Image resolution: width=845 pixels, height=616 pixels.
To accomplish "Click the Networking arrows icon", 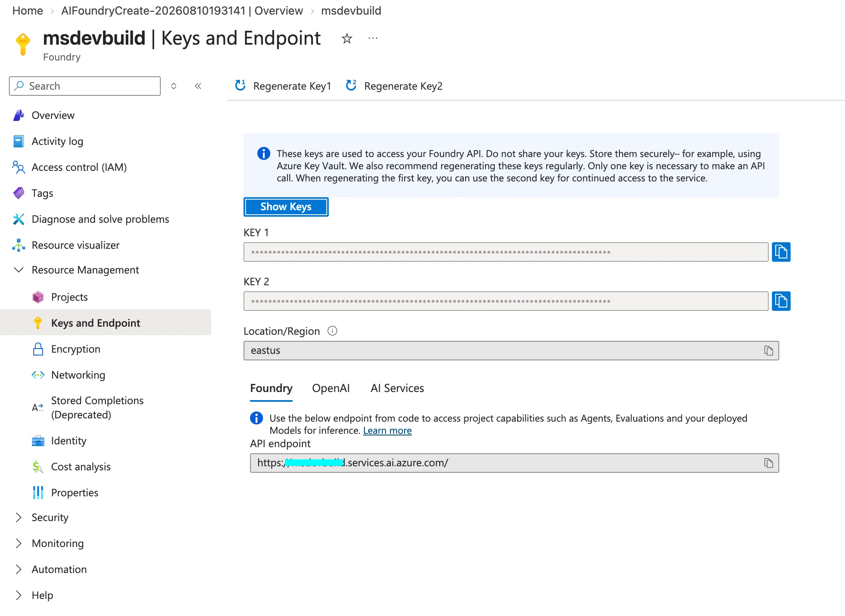I will coord(38,375).
